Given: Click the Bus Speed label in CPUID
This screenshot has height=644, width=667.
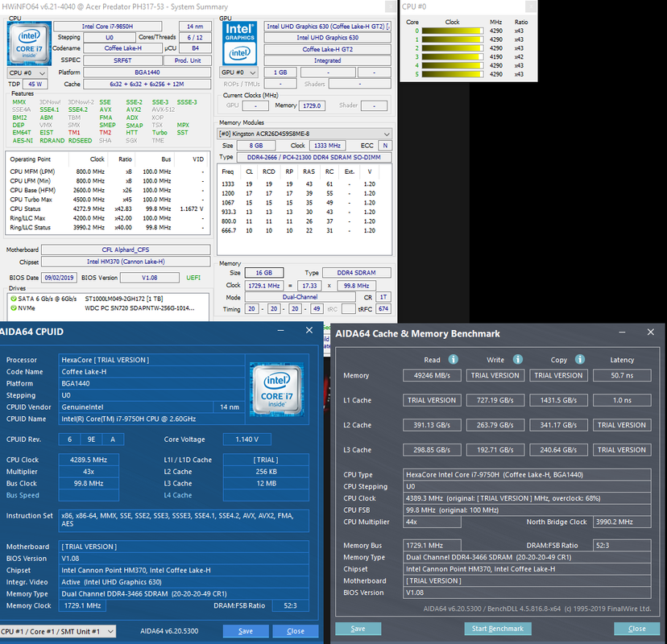Looking at the screenshot, I should click(23, 495).
